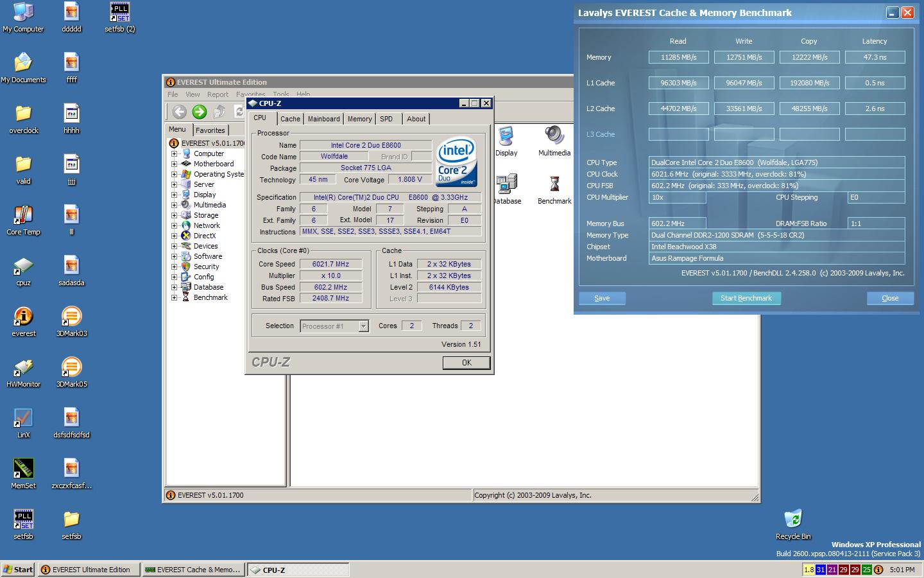Open the Favorites tab in EVEREST sidebar
Screen dimensions: 924x578
pos(210,130)
